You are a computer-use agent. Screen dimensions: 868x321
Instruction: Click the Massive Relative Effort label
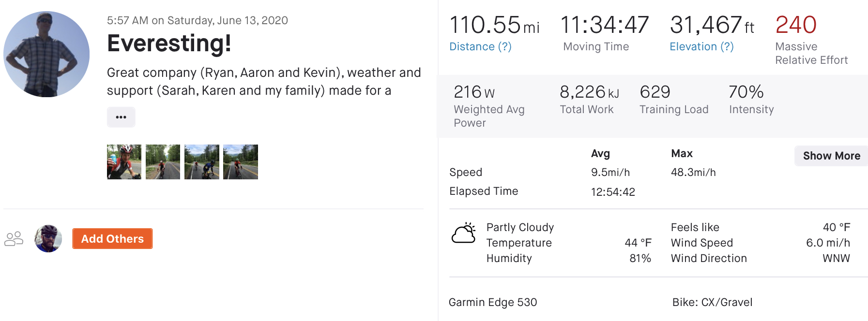(x=811, y=53)
